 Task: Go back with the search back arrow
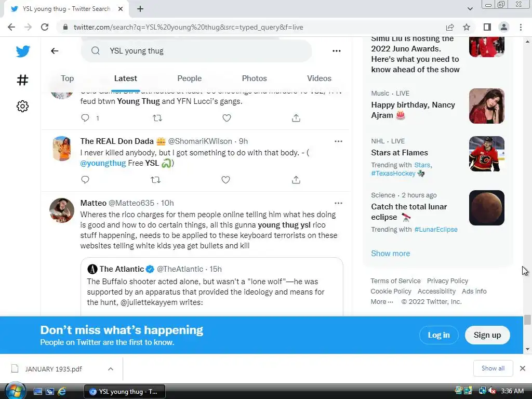tap(55, 51)
